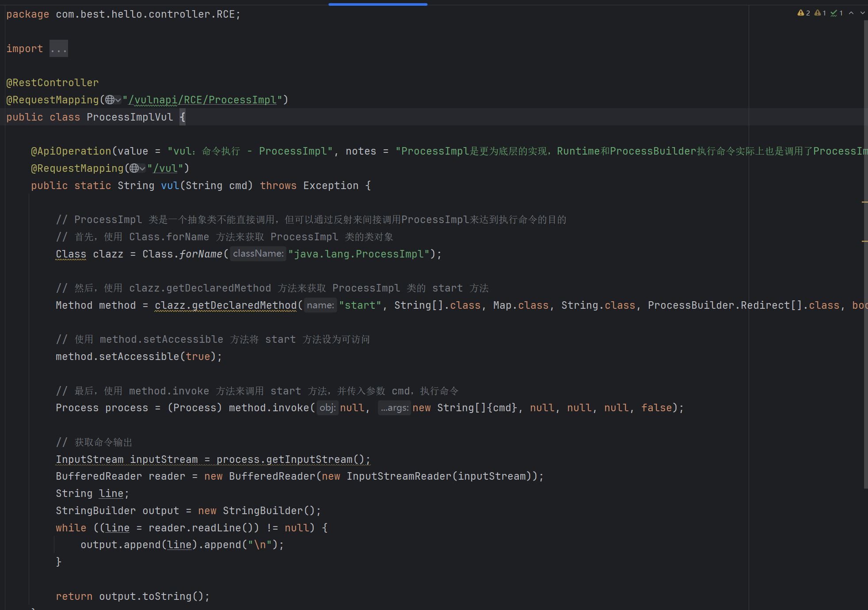
Task: Click lower yellow warning stripe on scrollbar
Action: click(x=864, y=241)
